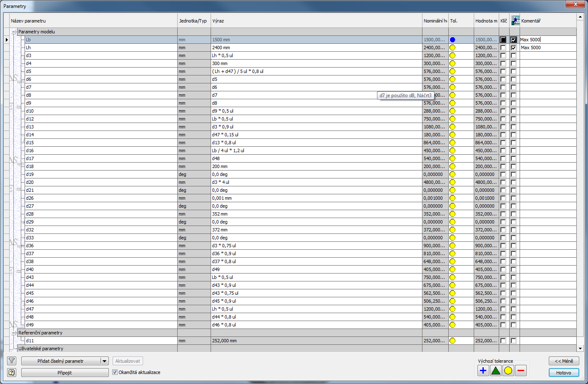Viewport: 588px width, 384px height.
Task: Click the filter funnel icon
Action: pos(12,361)
